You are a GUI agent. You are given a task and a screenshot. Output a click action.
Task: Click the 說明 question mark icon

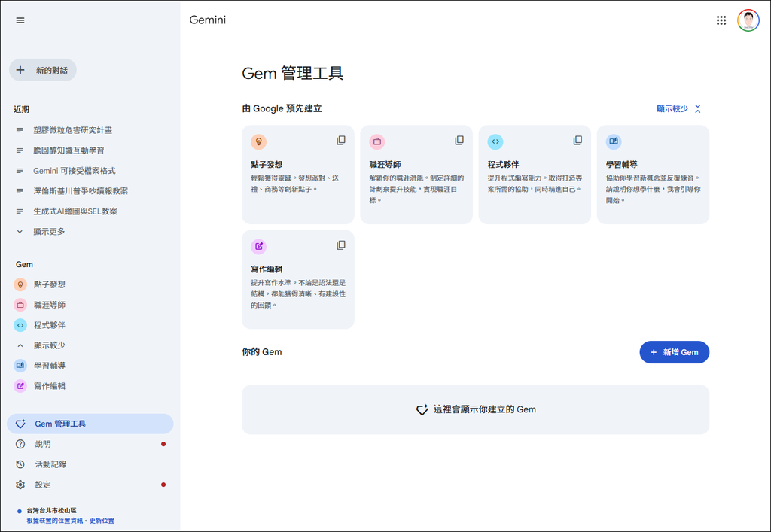20,444
